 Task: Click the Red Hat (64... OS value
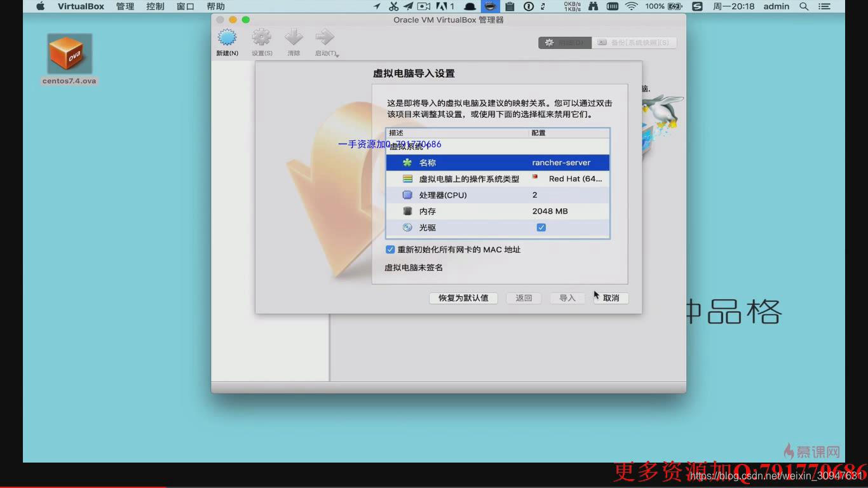[575, 179]
